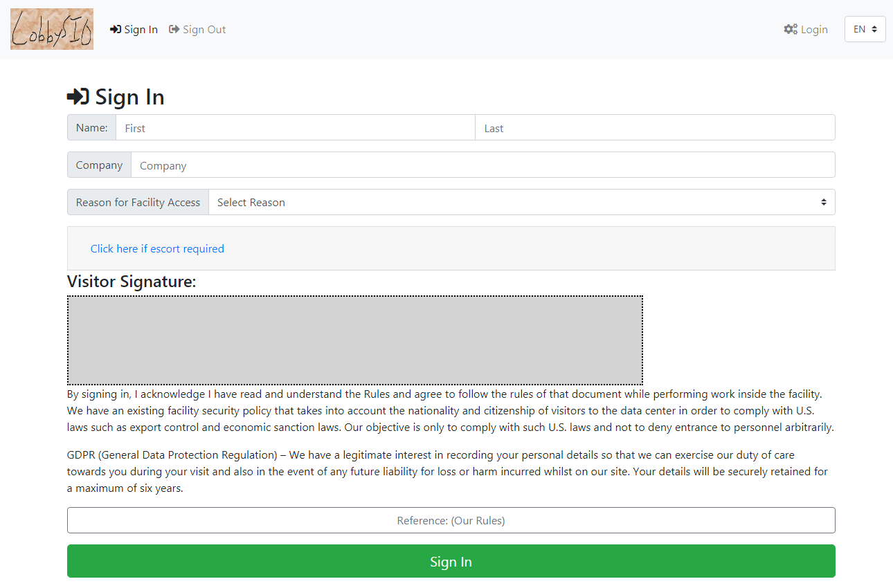Click the arrows at the reason dropdown's right end

tap(824, 202)
